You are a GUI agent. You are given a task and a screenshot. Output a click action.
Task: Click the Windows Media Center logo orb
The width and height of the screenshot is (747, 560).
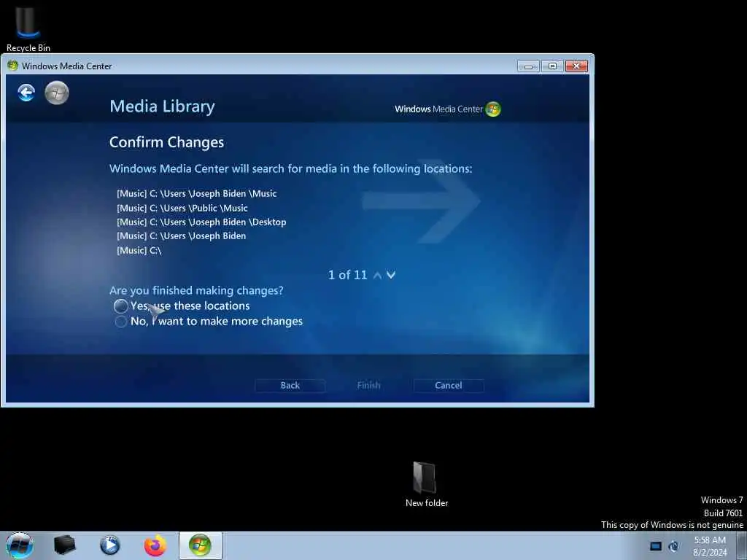pyautogui.click(x=493, y=109)
